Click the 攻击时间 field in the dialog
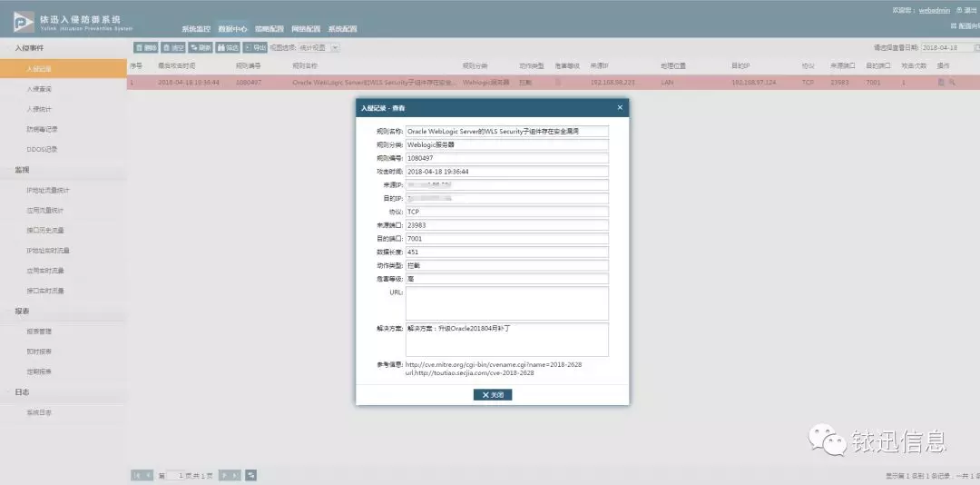 click(x=507, y=172)
